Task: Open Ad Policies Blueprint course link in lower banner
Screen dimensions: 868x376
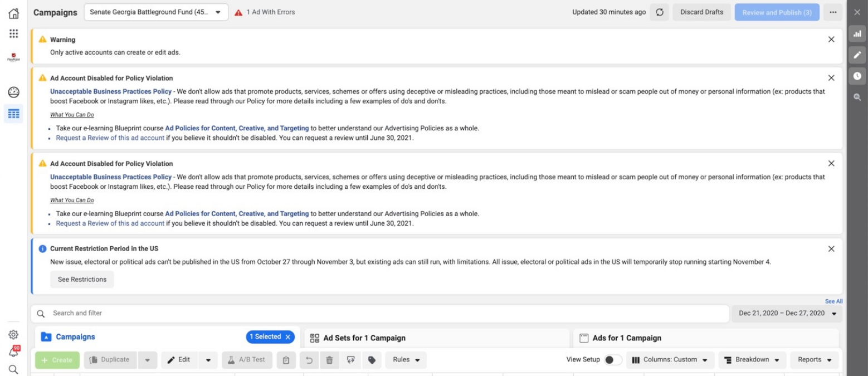Action: 237,214
